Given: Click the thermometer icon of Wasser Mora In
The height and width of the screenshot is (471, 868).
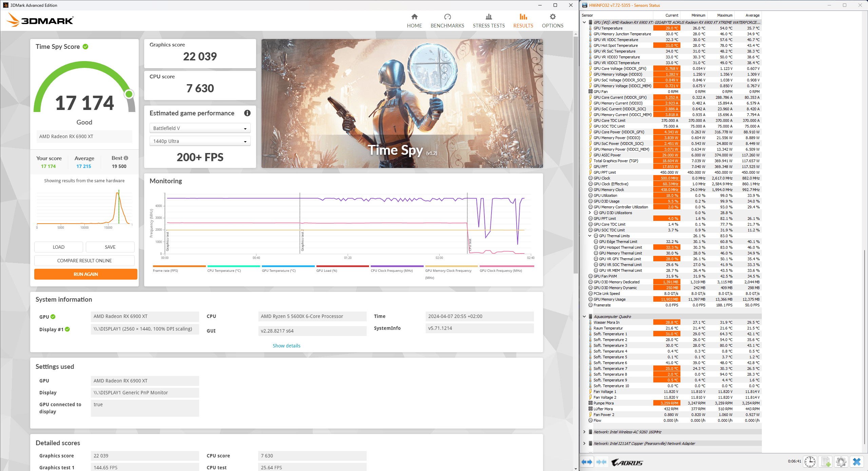Looking at the screenshot, I should (591, 323).
